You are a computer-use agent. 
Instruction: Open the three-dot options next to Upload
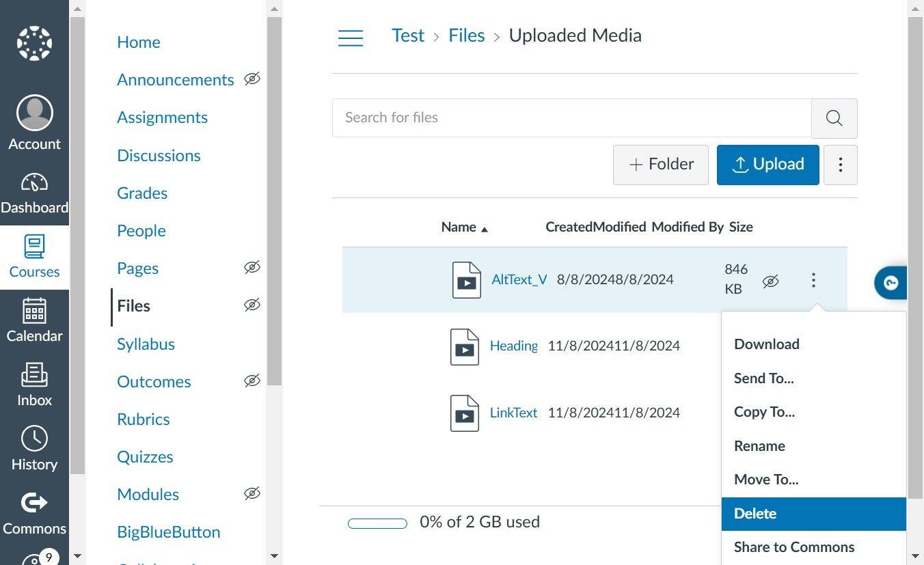(841, 165)
